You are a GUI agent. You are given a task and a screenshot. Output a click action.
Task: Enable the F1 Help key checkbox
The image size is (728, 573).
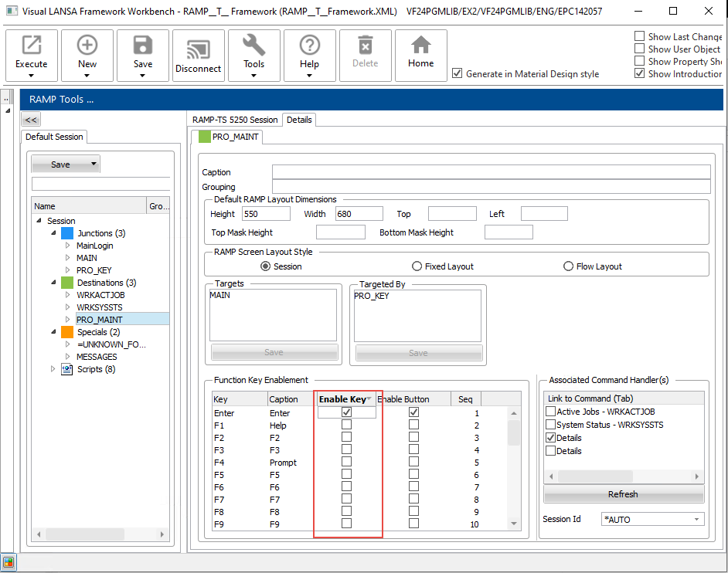[x=346, y=426]
